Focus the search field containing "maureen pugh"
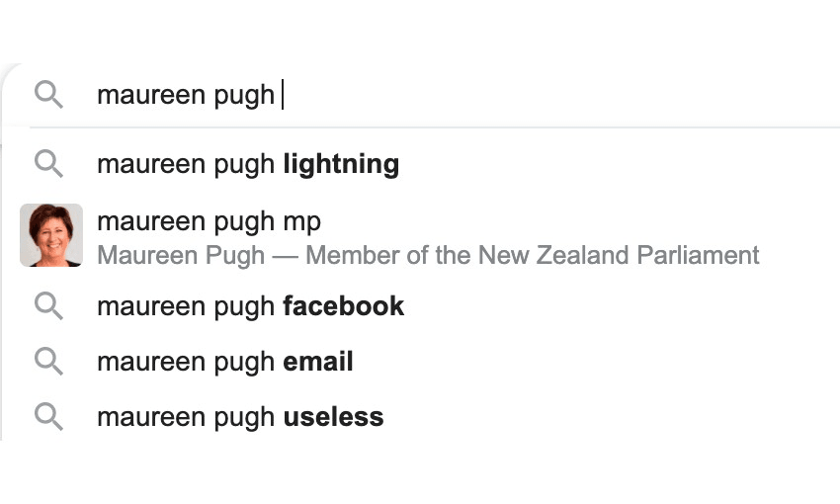The width and height of the screenshot is (840, 504). [x=494, y=95]
